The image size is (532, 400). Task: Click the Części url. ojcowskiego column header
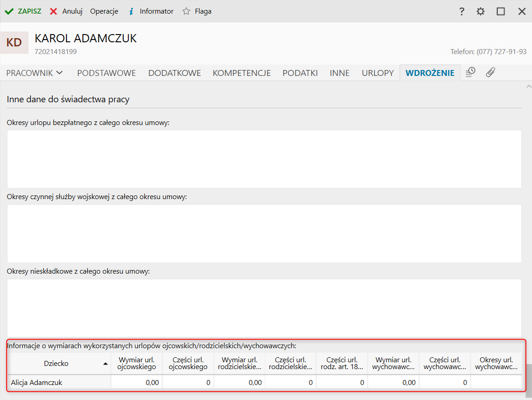coord(188,363)
